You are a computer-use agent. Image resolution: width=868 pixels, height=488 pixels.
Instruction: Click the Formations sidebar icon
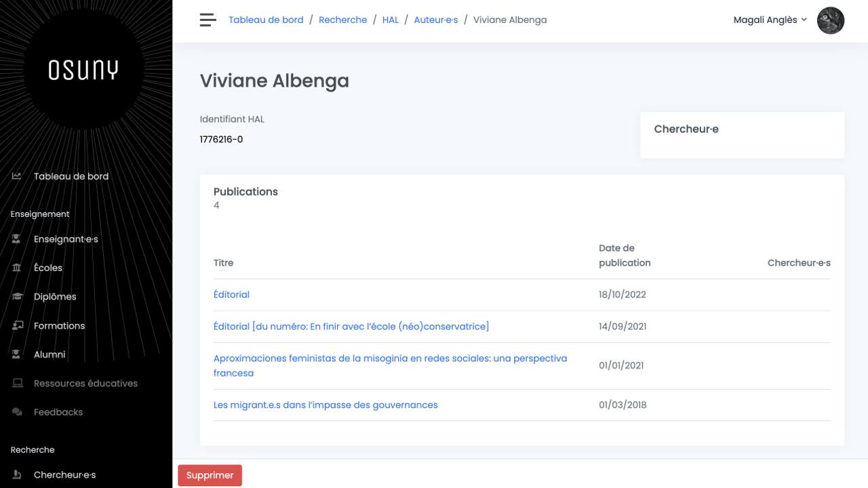tap(17, 326)
